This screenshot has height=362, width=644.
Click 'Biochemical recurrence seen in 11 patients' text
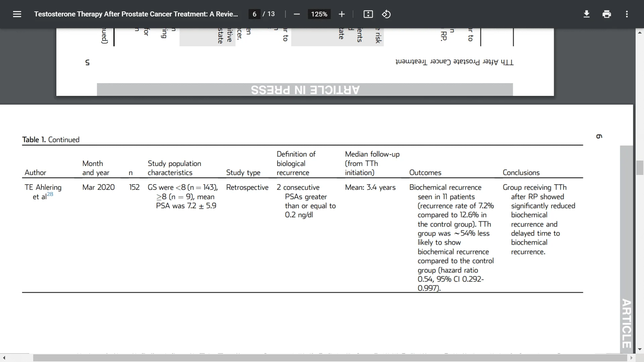[445, 192]
